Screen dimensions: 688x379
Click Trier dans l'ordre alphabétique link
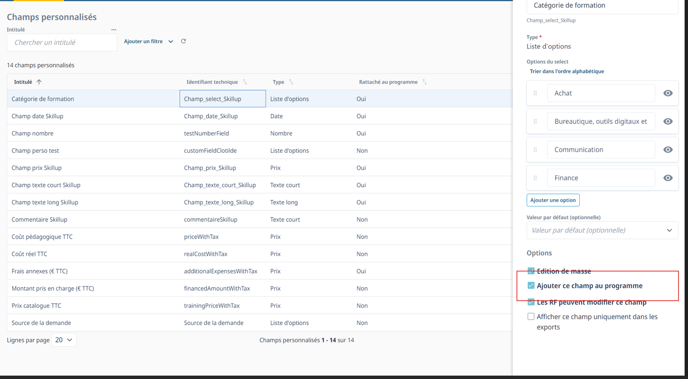point(567,71)
